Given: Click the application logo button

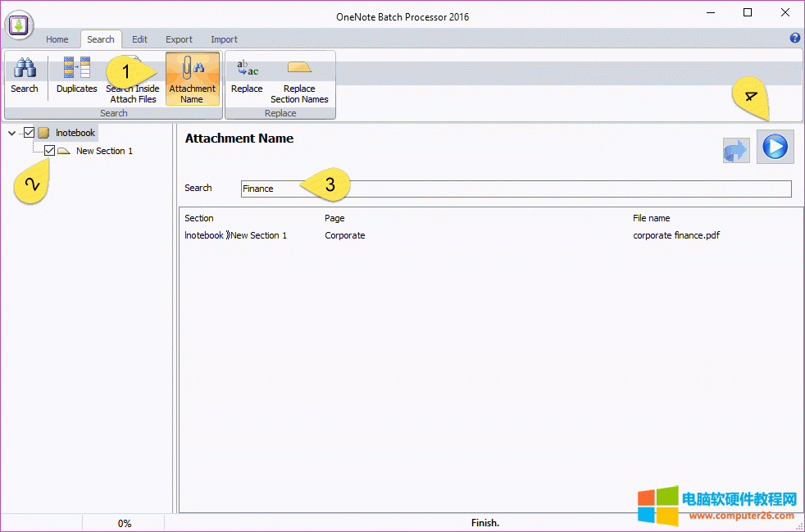Looking at the screenshot, I should [x=20, y=25].
